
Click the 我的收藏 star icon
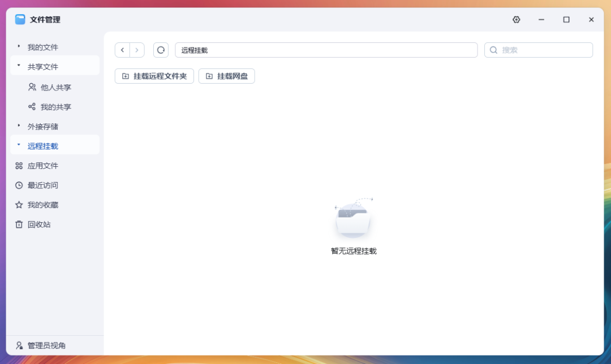(19, 205)
